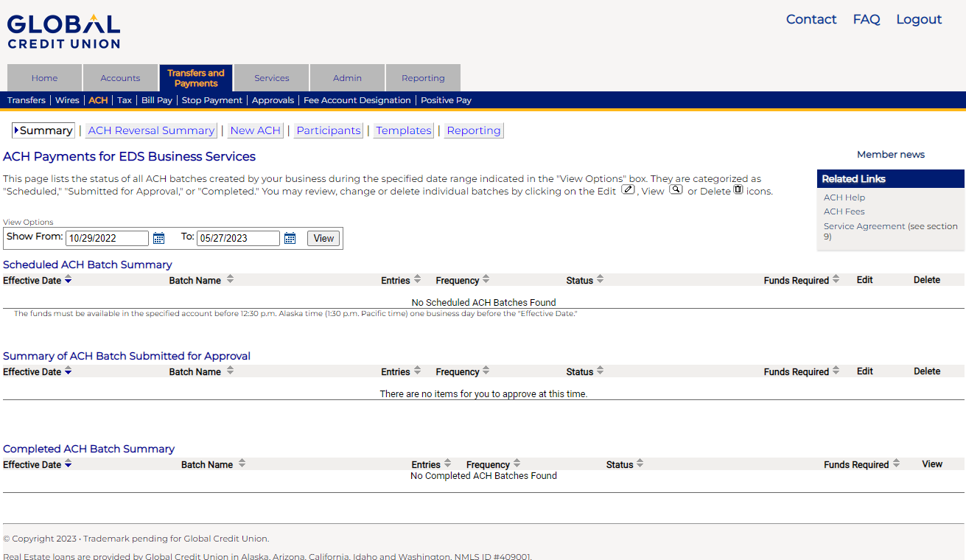Screen dimensions: 966x560
Task: Sort Completed batches by Entries
Action: (447, 463)
